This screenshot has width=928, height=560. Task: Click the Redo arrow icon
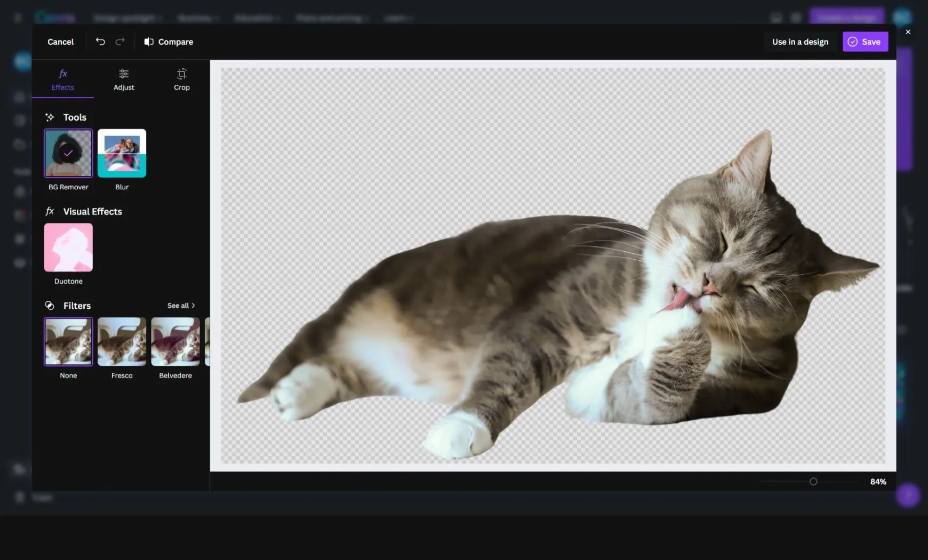[120, 42]
